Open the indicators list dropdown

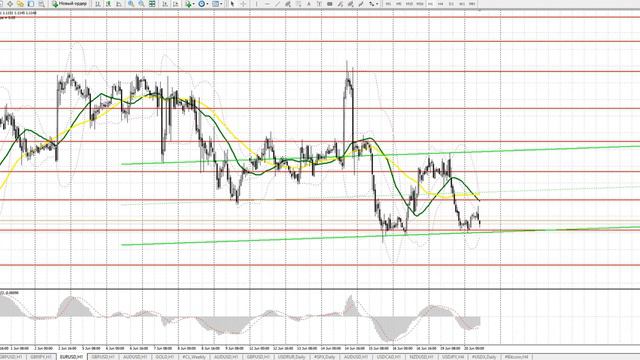click(x=190, y=4)
